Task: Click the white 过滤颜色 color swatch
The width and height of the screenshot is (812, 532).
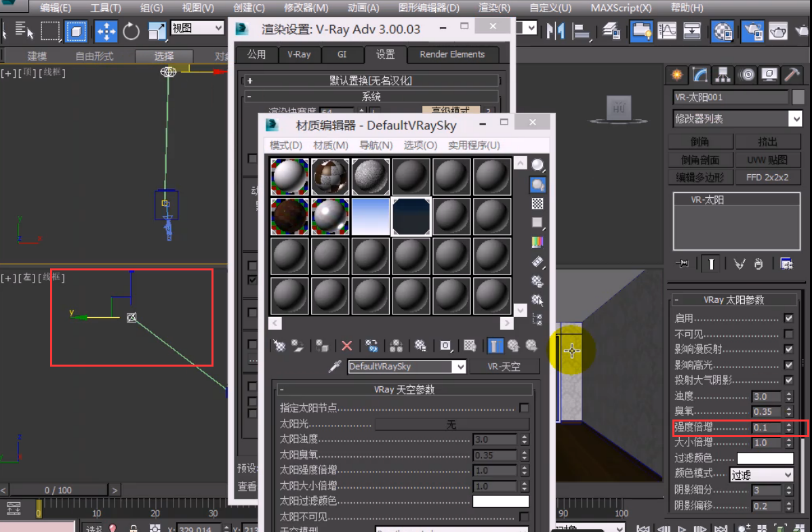Action: tap(765, 458)
